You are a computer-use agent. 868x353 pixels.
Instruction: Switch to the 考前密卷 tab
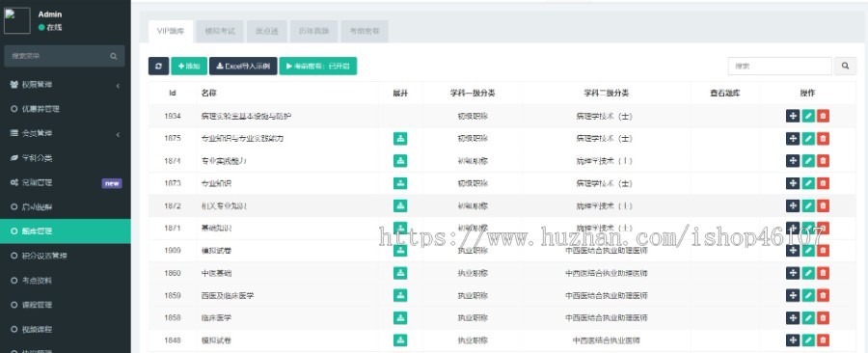(x=365, y=32)
